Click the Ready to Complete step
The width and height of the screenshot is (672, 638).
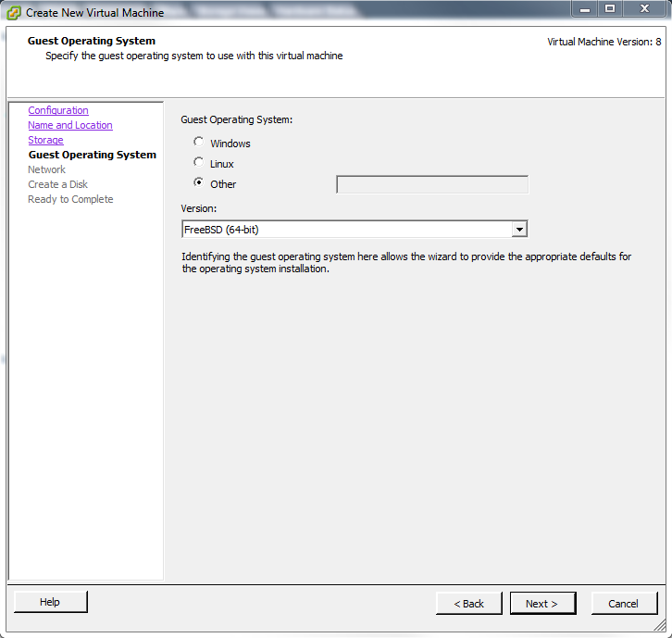[70, 199]
